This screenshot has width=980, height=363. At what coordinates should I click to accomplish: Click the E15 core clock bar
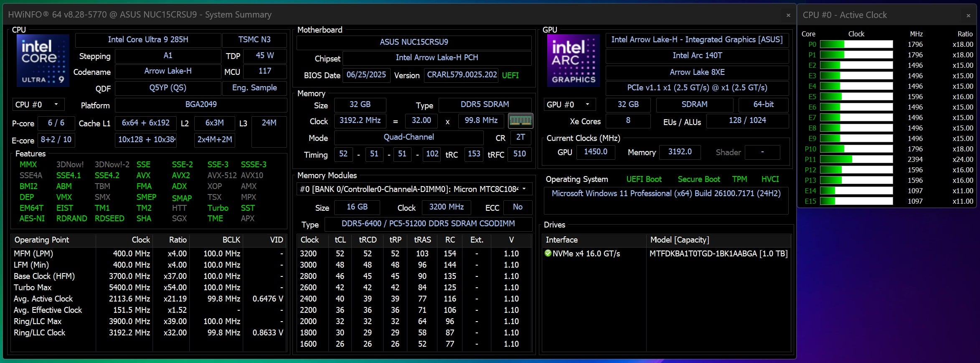(856, 201)
